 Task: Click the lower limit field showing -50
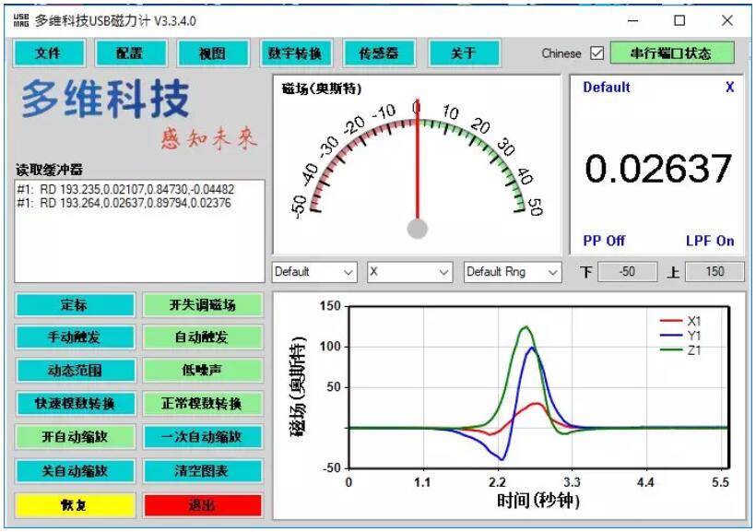(x=627, y=272)
